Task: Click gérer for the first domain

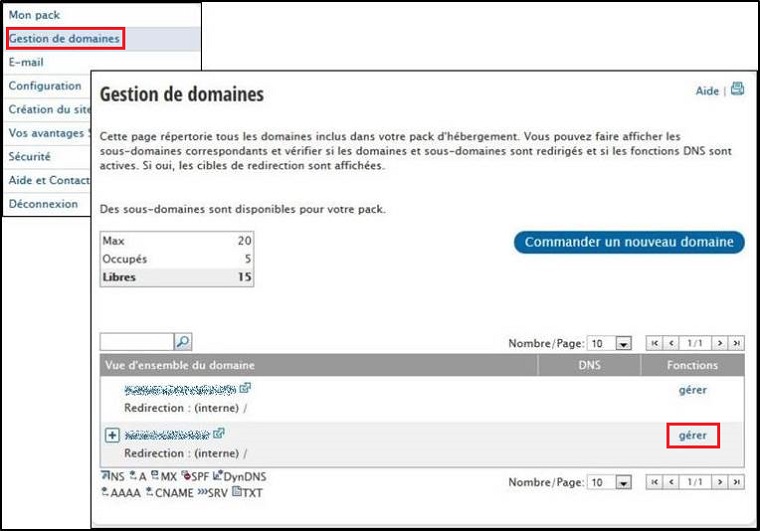Action: pyautogui.click(x=693, y=390)
